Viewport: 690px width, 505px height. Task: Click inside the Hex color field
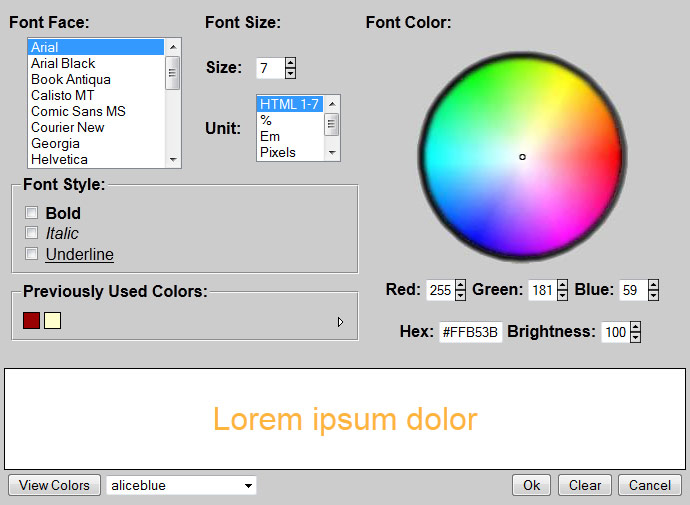pos(470,332)
